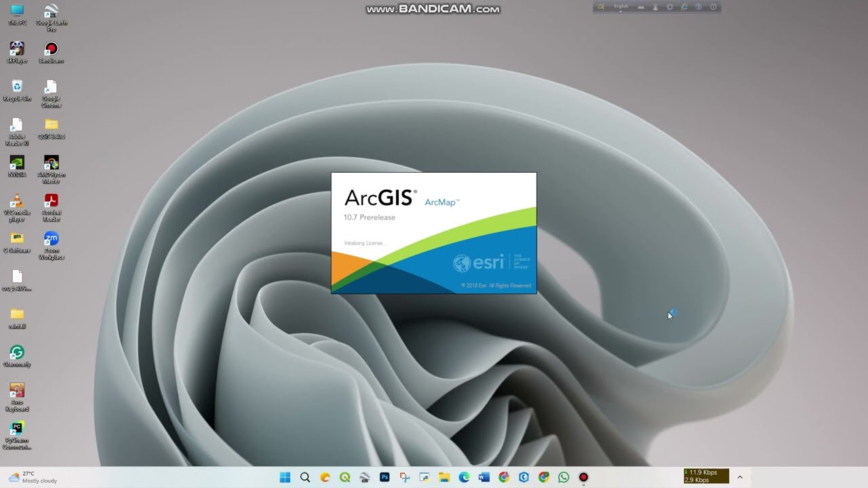Select the Grammarly desktop shortcut

(17, 356)
